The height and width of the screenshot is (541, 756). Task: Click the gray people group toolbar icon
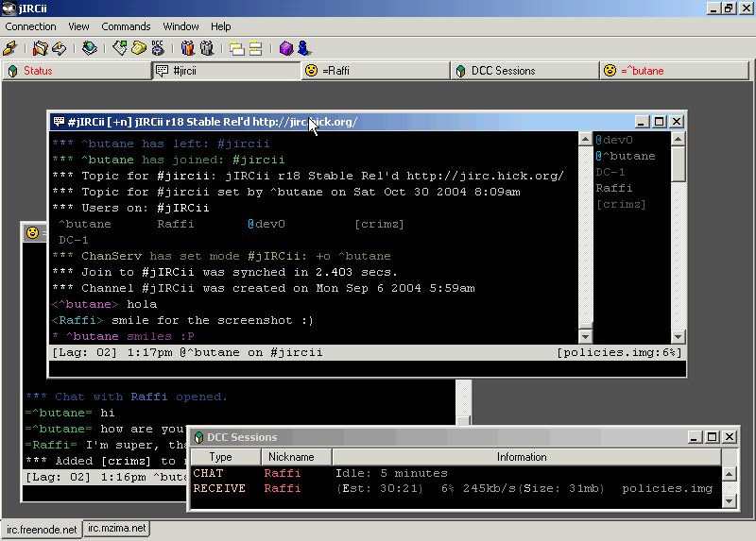click(206, 48)
